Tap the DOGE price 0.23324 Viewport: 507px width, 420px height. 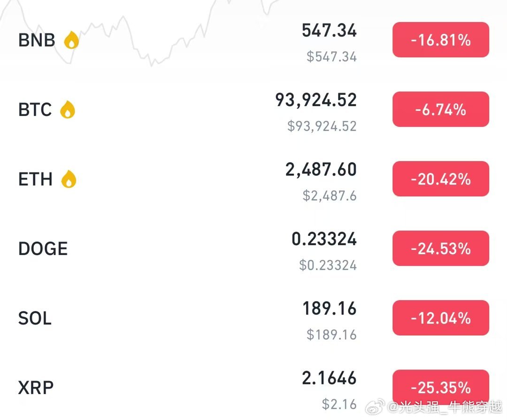pos(324,239)
